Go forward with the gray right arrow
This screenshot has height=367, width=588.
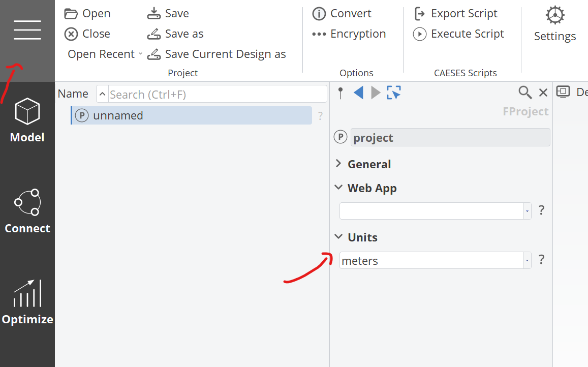pyautogui.click(x=376, y=93)
